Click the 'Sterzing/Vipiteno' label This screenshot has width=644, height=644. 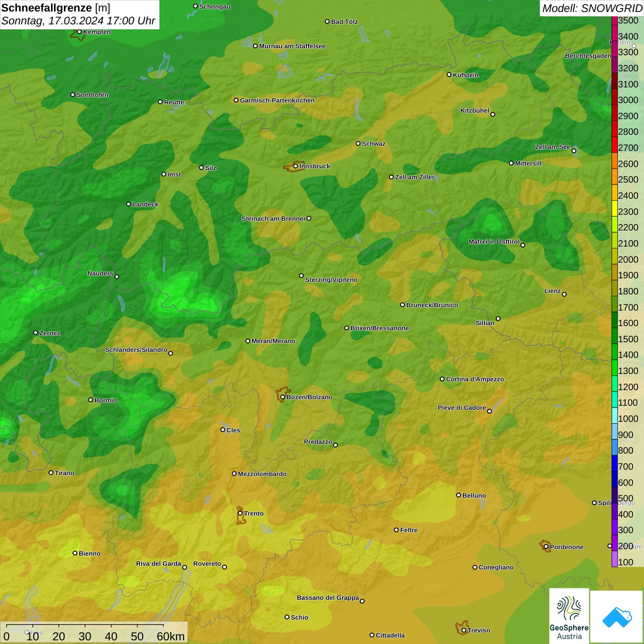331,280
